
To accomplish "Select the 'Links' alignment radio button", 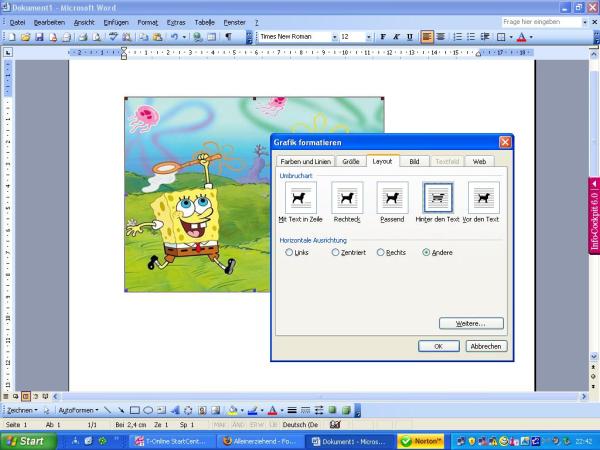I will point(289,252).
